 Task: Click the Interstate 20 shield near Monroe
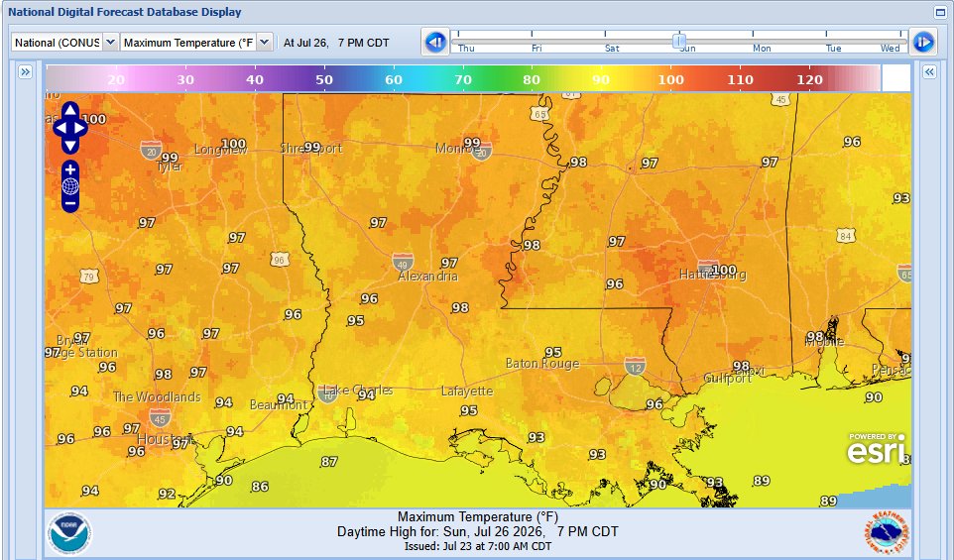481,152
